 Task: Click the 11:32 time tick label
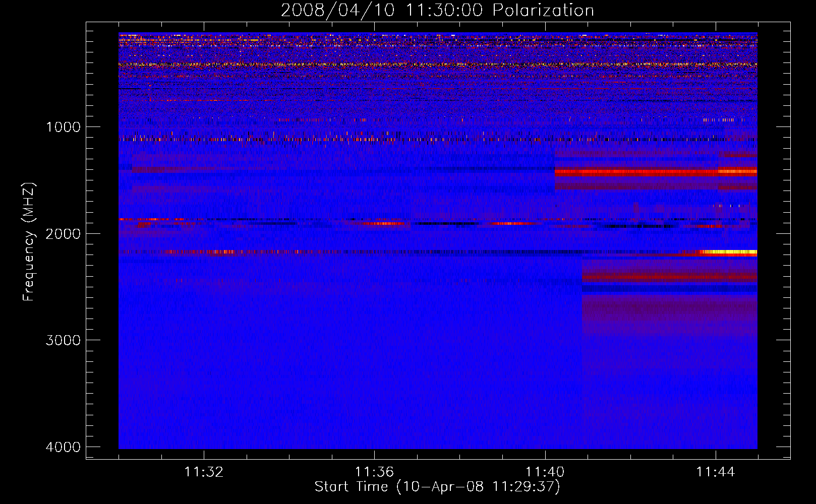point(204,472)
